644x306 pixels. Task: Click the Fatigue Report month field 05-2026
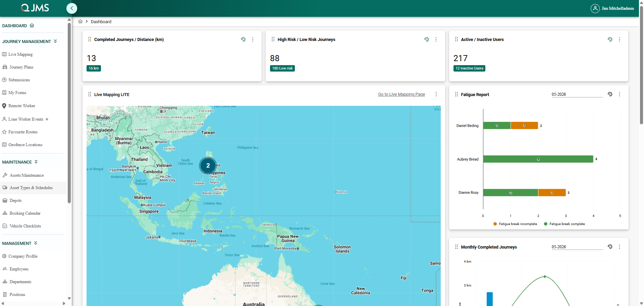click(x=577, y=94)
